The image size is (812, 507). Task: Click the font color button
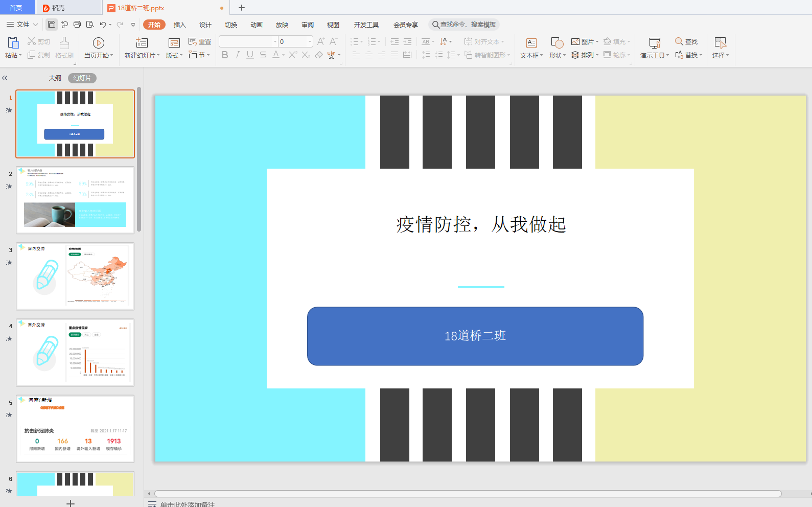coord(276,55)
